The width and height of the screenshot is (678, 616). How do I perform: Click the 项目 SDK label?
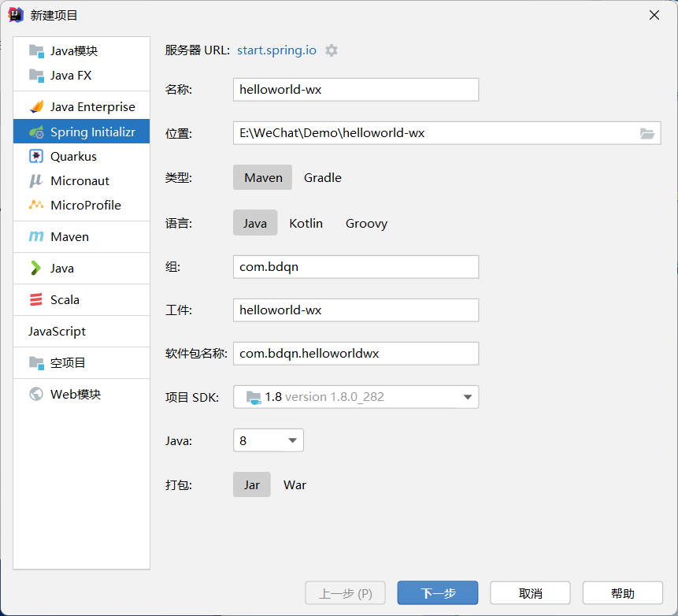(192, 397)
